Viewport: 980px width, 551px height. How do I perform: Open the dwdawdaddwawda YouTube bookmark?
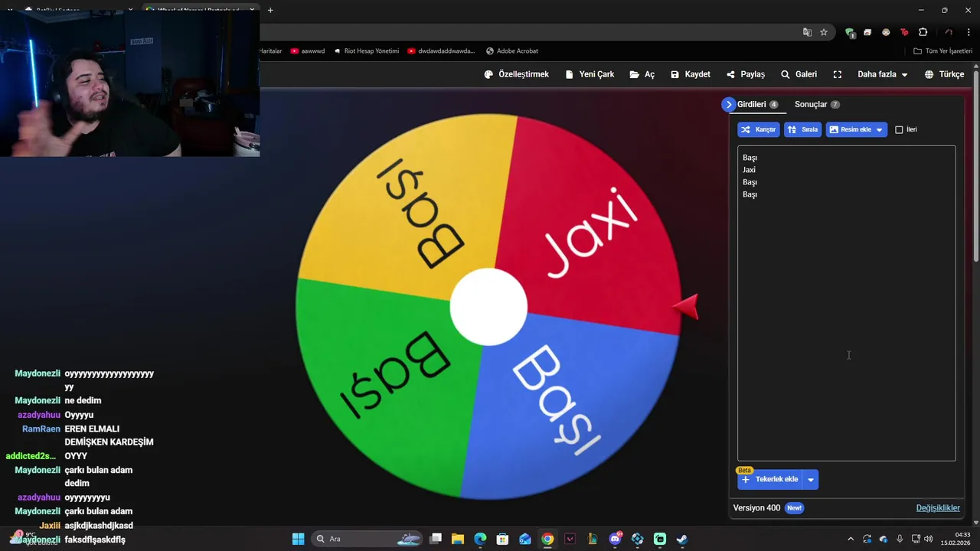[x=441, y=51]
